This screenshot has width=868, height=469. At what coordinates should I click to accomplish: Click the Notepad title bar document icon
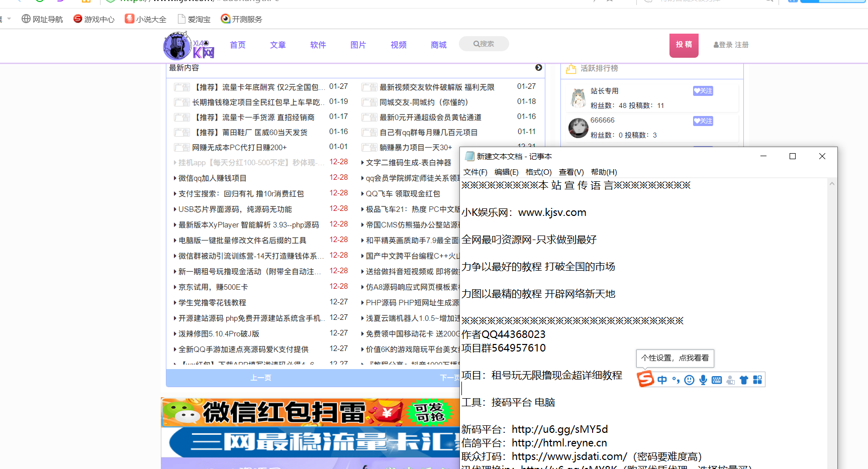[x=470, y=156]
